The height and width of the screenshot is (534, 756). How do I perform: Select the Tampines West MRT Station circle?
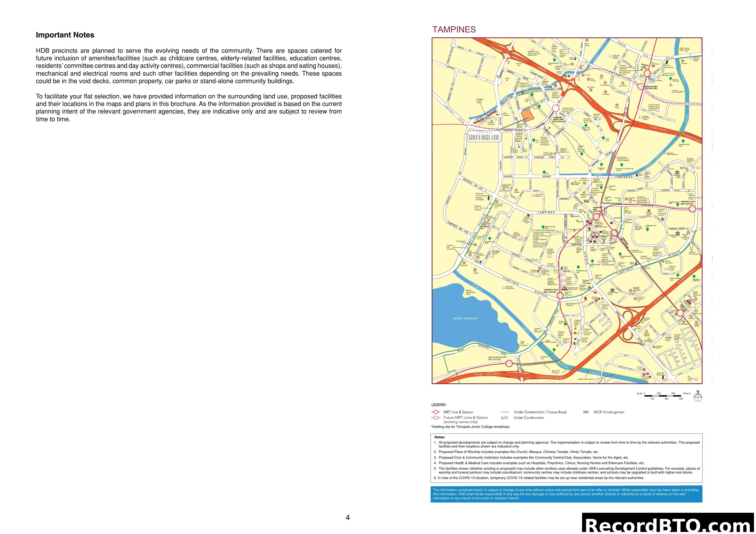pyautogui.click(x=560, y=296)
